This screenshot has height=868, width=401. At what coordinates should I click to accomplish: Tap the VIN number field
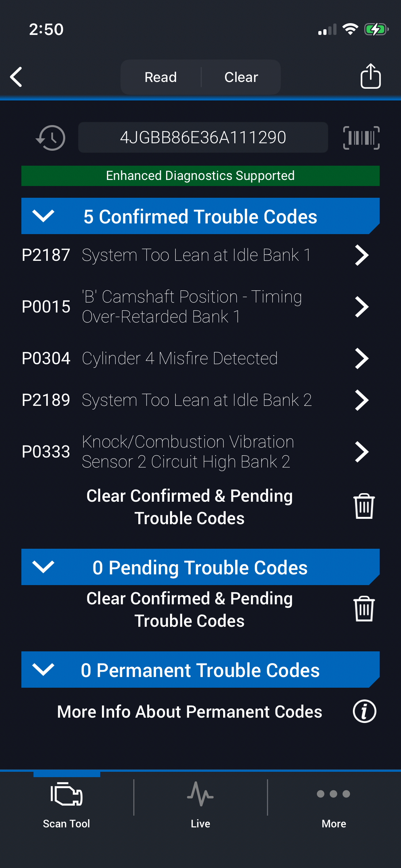pyautogui.click(x=203, y=138)
